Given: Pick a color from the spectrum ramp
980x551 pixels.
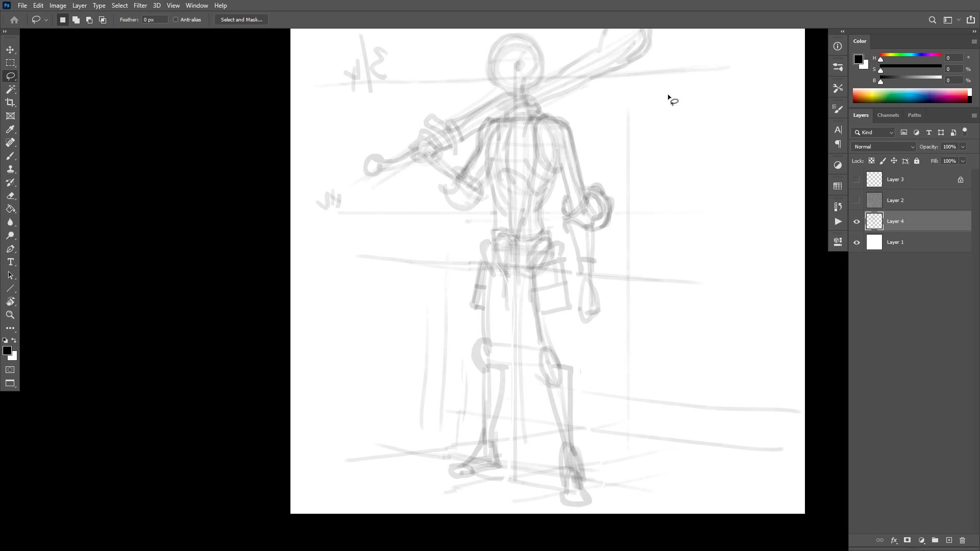Looking at the screenshot, I should click(x=910, y=96).
